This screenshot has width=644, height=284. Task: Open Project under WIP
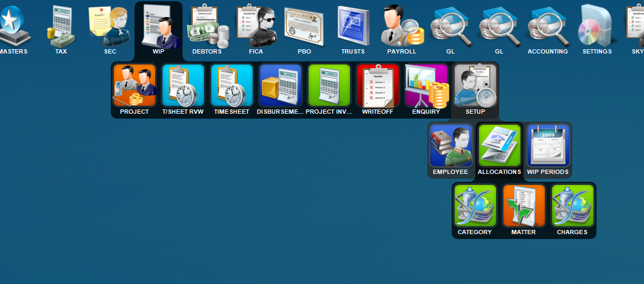(x=135, y=86)
